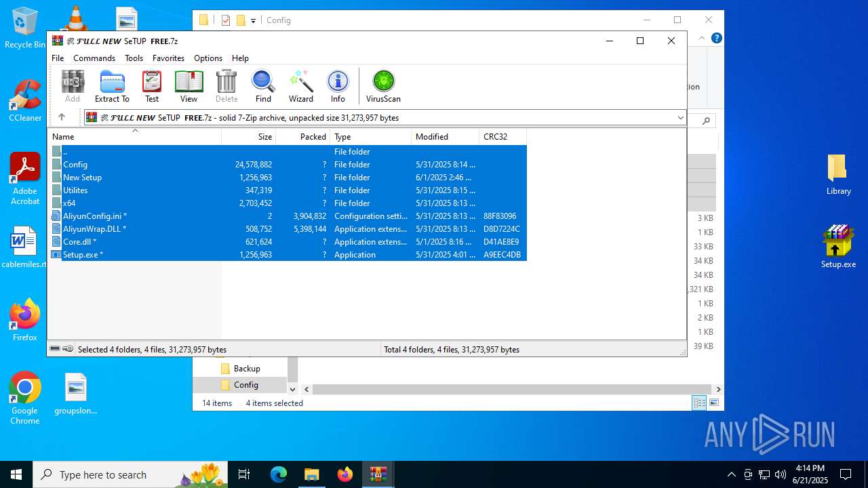Open Adobe Acrobat desktop shortcut
This screenshot has width=868, height=488.
pos(25,179)
